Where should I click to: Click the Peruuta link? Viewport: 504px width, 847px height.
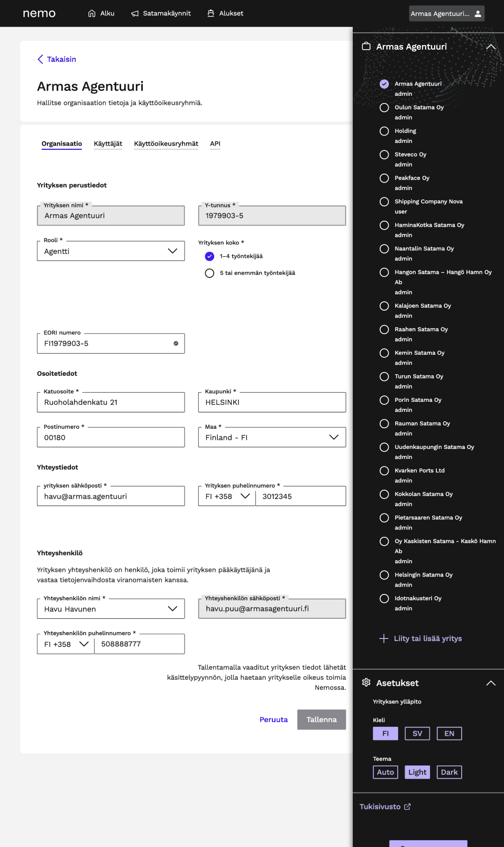click(x=273, y=719)
